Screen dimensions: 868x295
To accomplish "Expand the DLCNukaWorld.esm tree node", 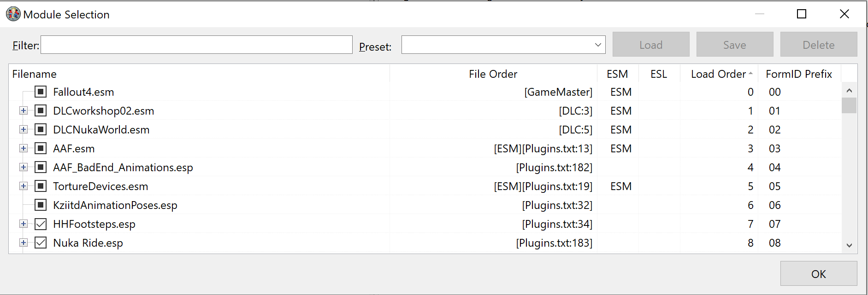I will 24,129.
